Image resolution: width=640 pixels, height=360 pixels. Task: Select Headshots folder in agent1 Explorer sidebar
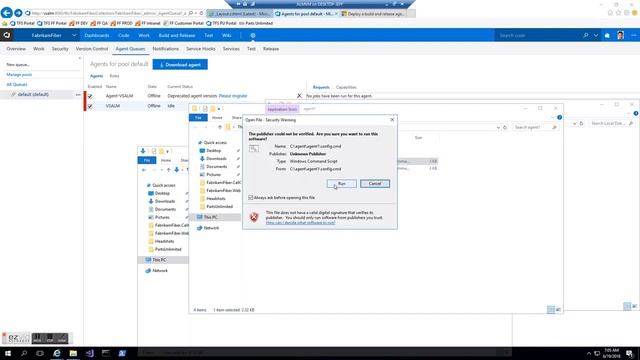tap(216, 198)
